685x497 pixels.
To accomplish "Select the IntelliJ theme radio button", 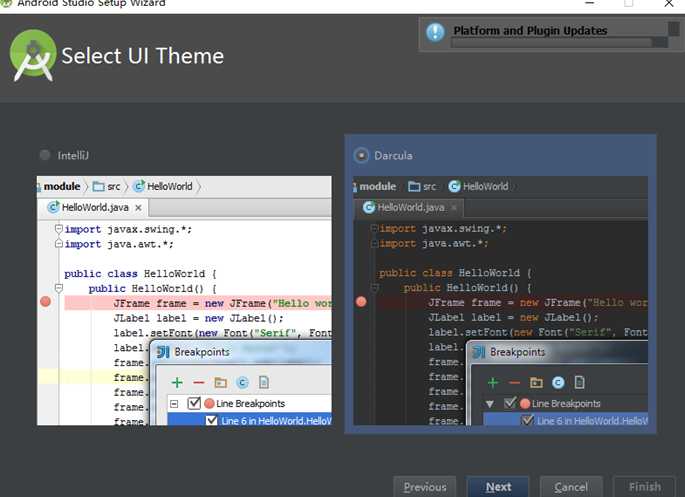I will 45,155.
